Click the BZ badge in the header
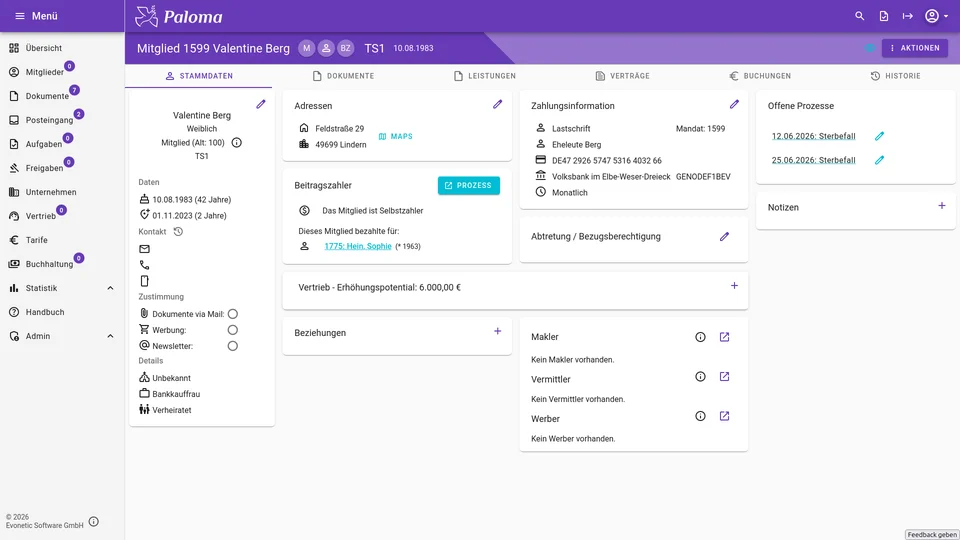The height and width of the screenshot is (540, 960). point(346,48)
